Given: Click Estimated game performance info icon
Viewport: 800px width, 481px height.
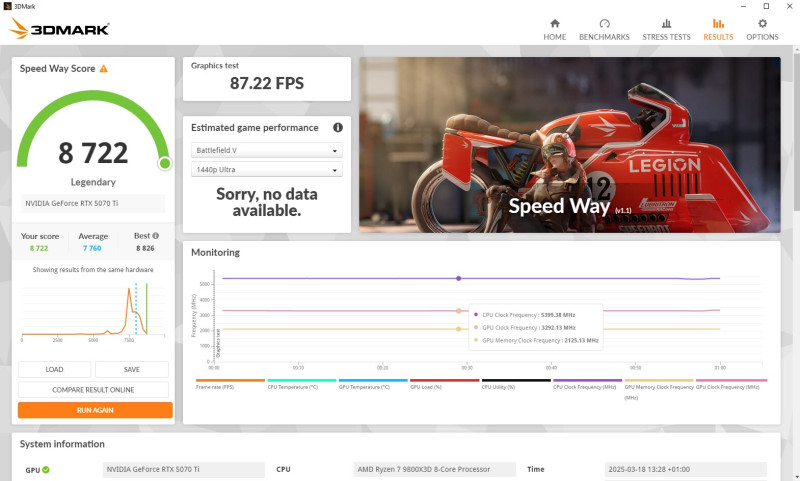Looking at the screenshot, I should click(338, 128).
